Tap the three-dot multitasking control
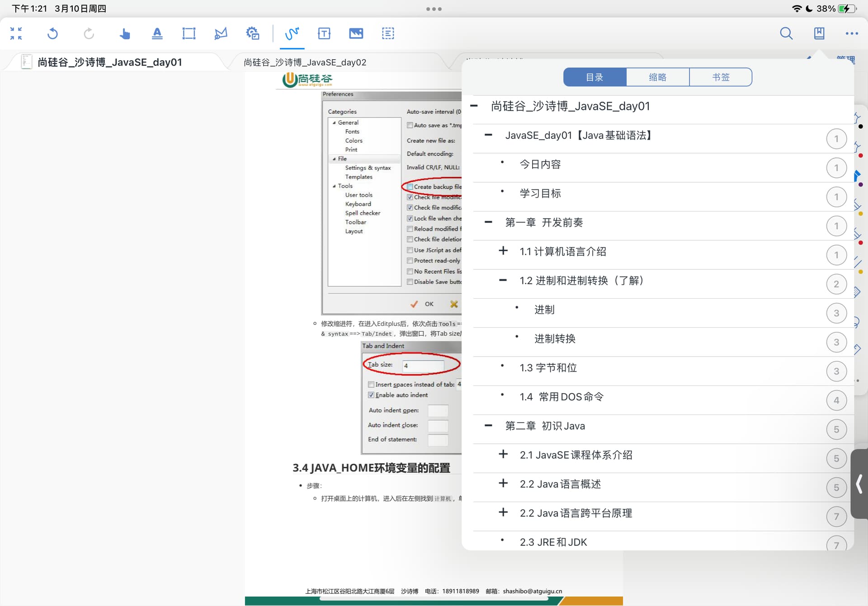 pyautogui.click(x=434, y=9)
